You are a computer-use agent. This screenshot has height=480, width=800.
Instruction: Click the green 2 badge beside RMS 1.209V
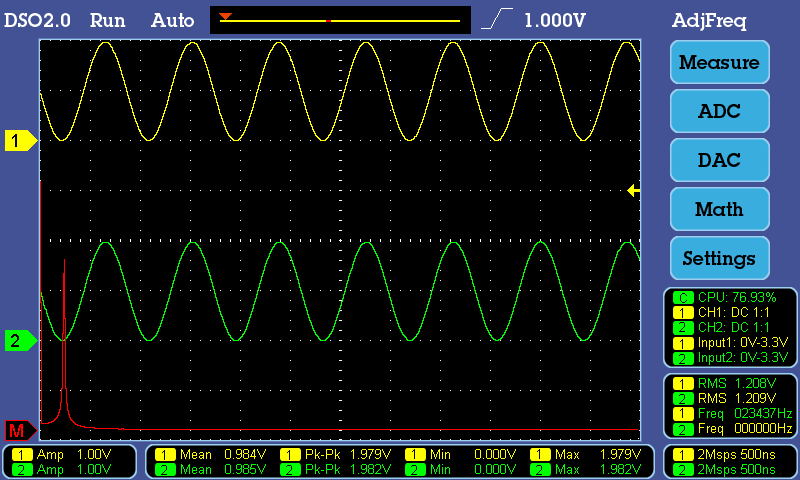pos(683,398)
